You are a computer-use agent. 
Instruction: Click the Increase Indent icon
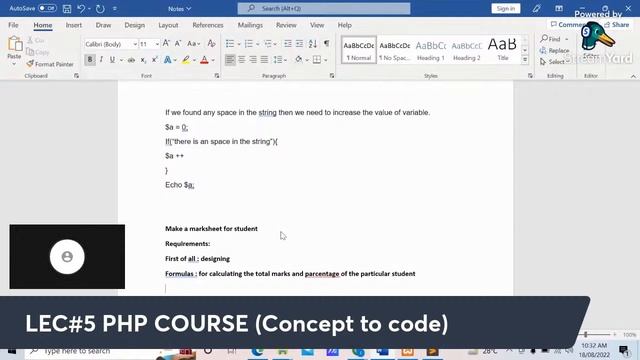click(x=299, y=44)
